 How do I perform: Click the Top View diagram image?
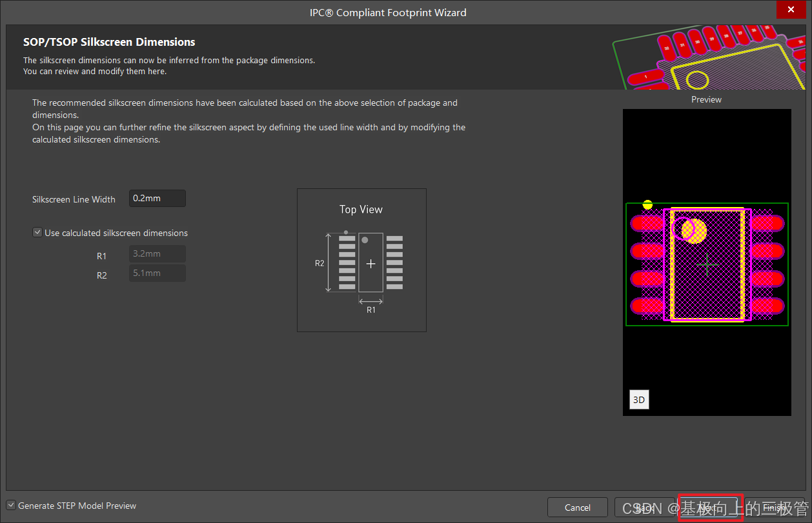[361, 260]
